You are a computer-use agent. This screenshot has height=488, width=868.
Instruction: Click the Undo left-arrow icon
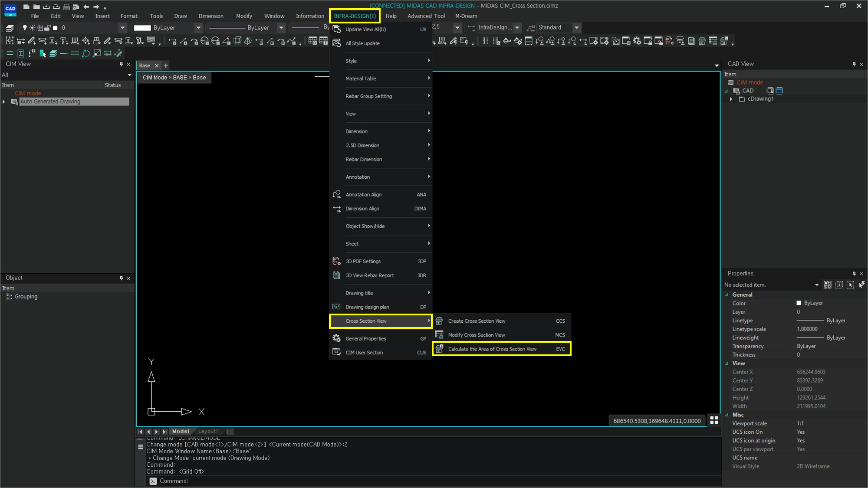click(86, 7)
